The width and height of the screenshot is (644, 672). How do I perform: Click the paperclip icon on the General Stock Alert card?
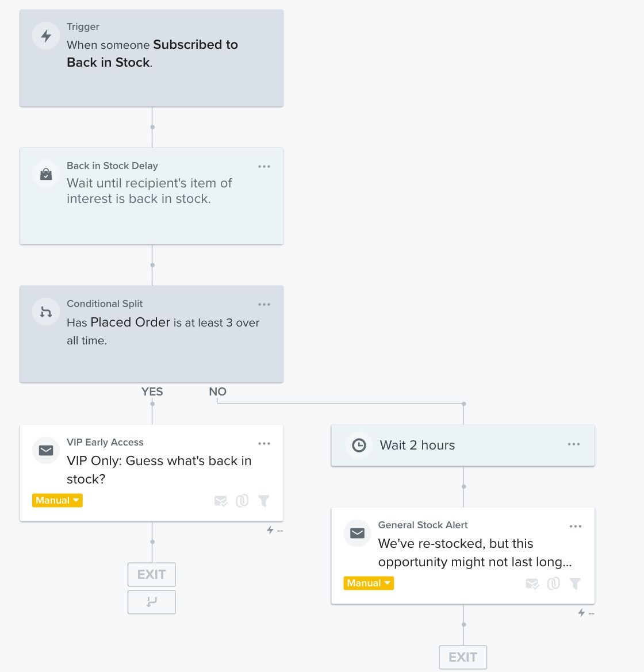pyautogui.click(x=553, y=583)
